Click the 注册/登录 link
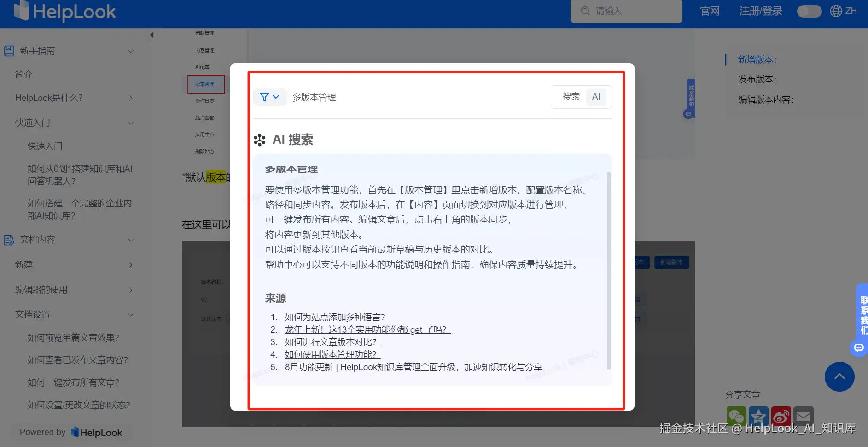868x447 pixels. (761, 11)
